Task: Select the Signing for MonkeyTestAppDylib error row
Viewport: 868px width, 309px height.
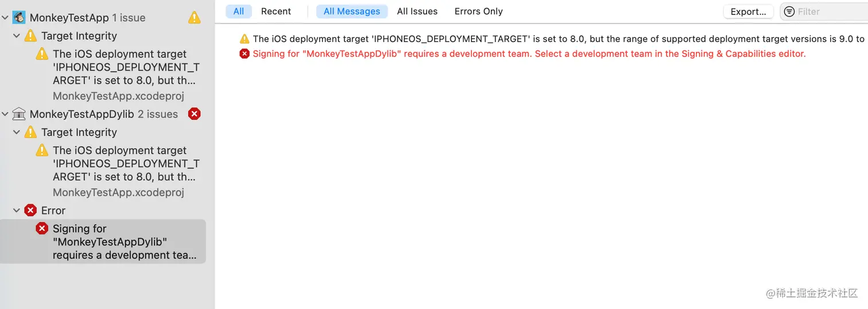Action: coord(103,241)
